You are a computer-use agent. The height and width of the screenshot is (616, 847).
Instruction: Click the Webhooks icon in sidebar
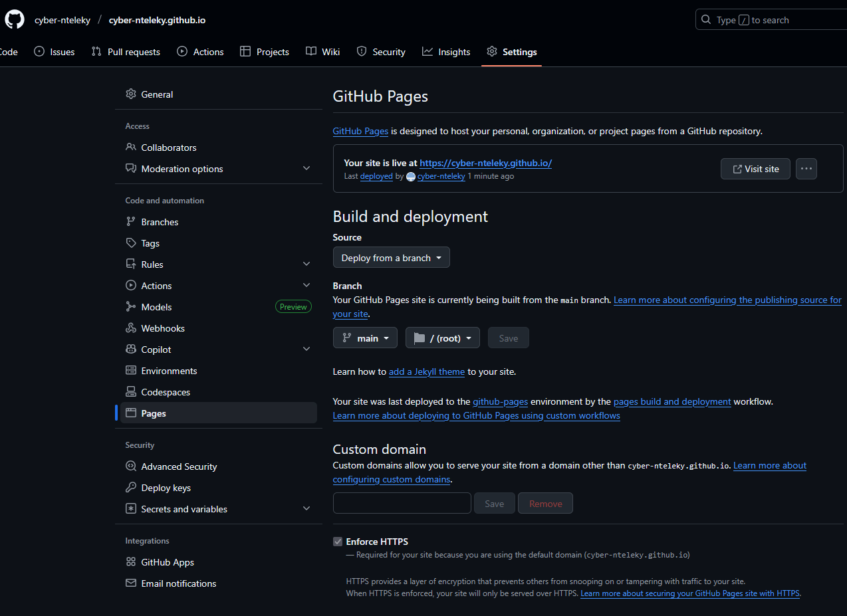pyautogui.click(x=131, y=328)
